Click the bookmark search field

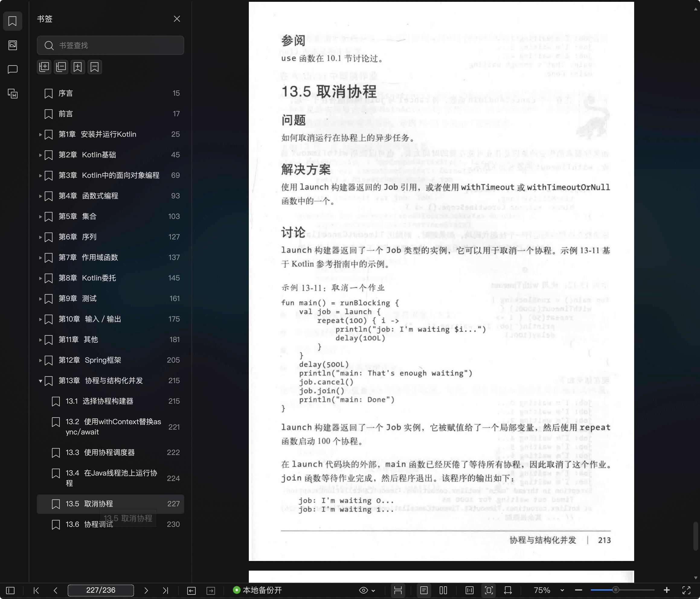111,45
